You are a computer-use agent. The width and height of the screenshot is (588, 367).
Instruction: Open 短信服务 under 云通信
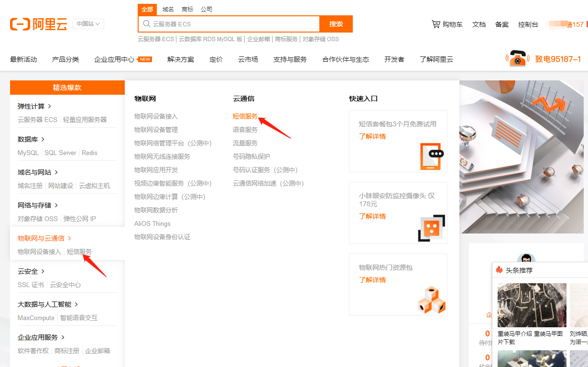[245, 116]
